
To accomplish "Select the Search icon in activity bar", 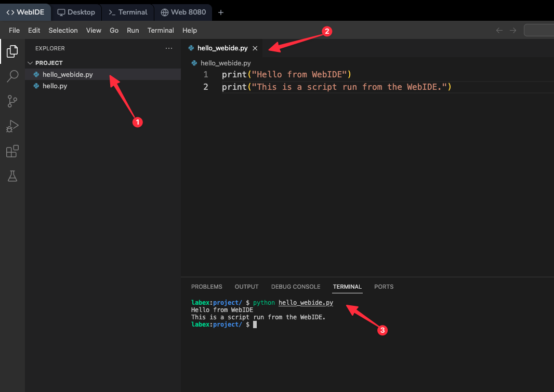I will click(x=12, y=76).
